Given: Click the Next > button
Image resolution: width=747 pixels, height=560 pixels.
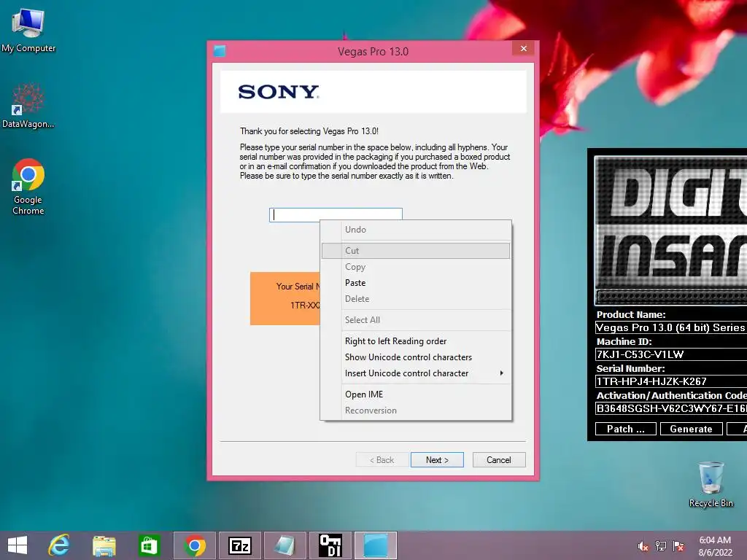Looking at the screenshot, I should coord(437,460).
